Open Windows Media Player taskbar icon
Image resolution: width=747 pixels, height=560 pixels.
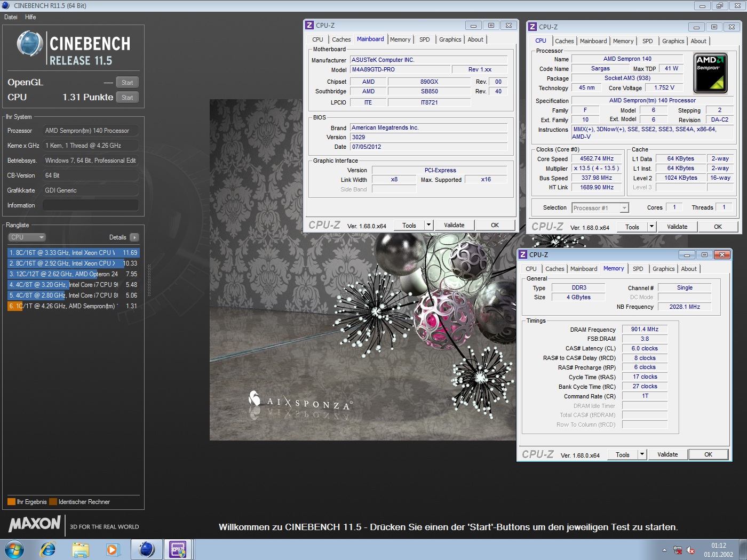(x=113, y=549)
